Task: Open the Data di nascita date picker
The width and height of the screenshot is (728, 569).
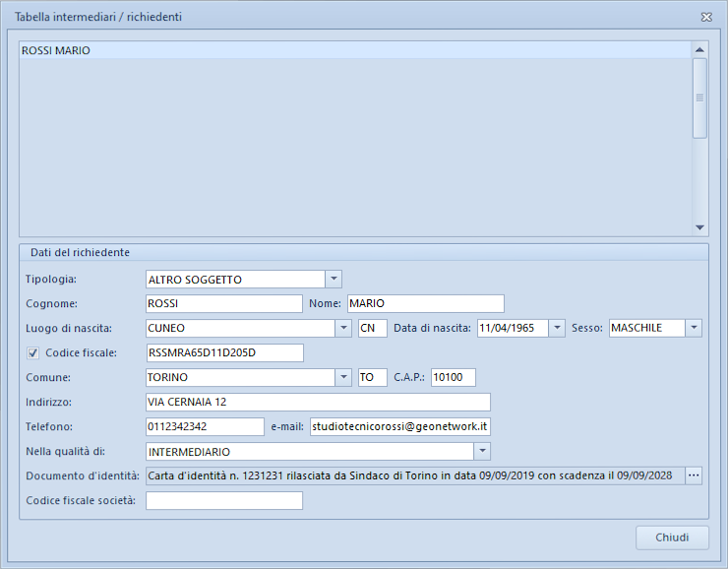Action: tap(557, 328)
